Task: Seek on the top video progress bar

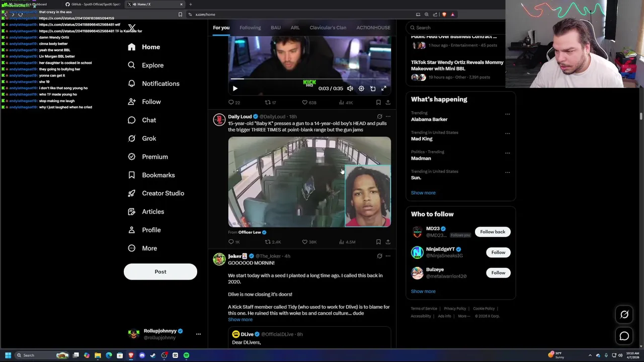Action: coord(309,79)
